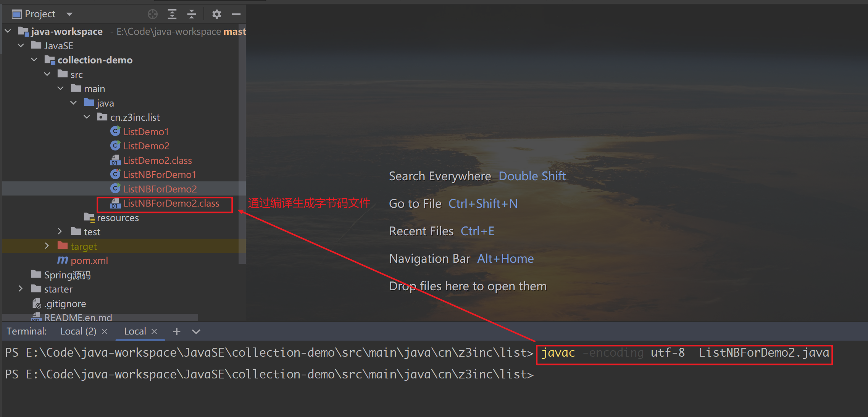Click the locate/select opened file icon
The image size is (868, 417).
pyautogui.click(x=153, y=14)
